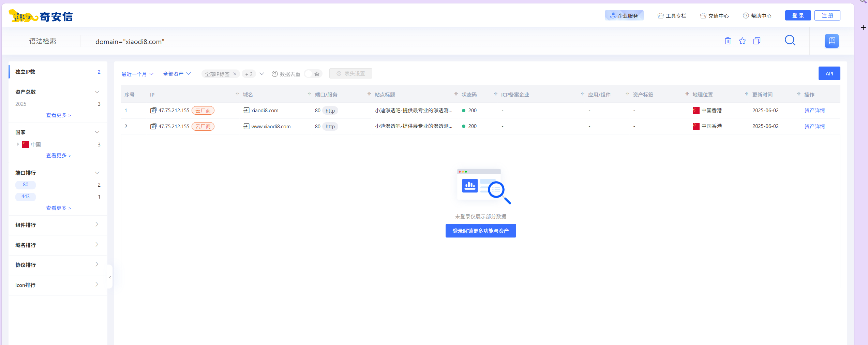Open 资产详情 for row 1

point(814,111)
